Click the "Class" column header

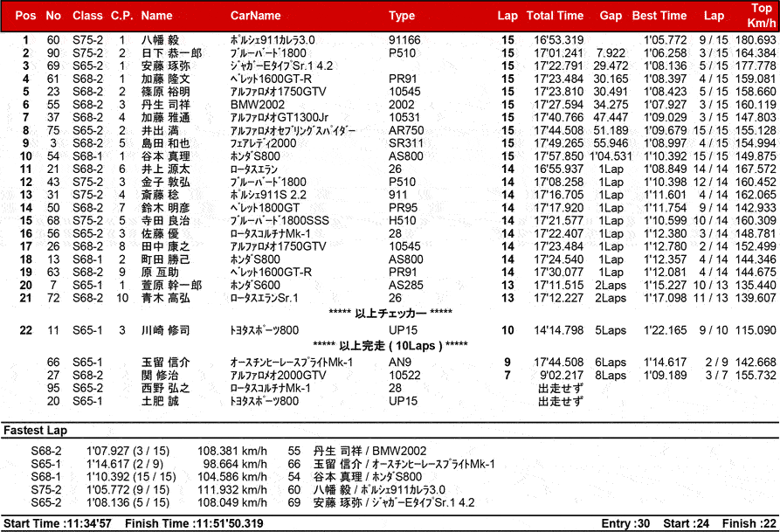coord(87,16)
